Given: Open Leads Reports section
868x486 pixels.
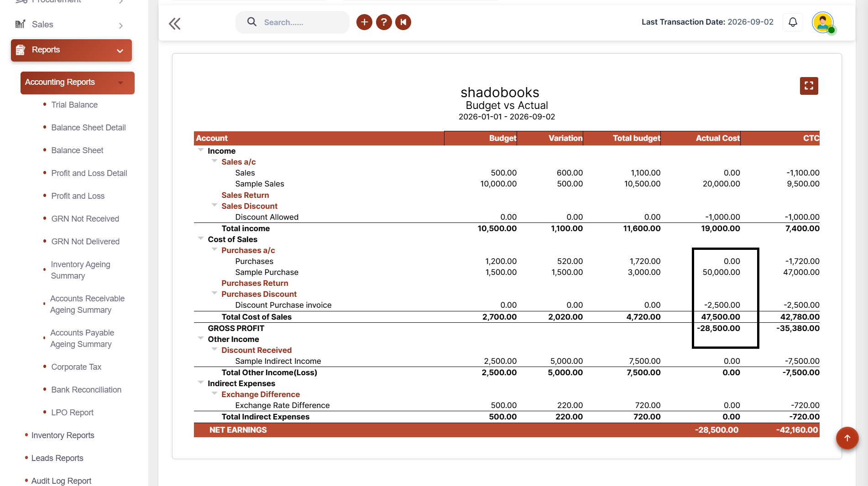Looking at the screenshot, I should [57, 458].
